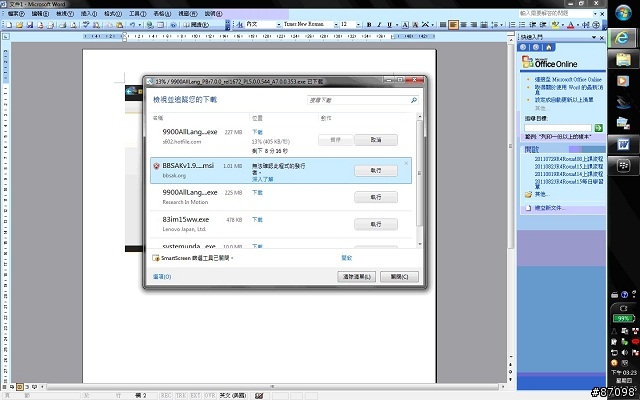Click the Word icon in the taskbar
This screenshot has width=640, height=400.
pos(623,144)
